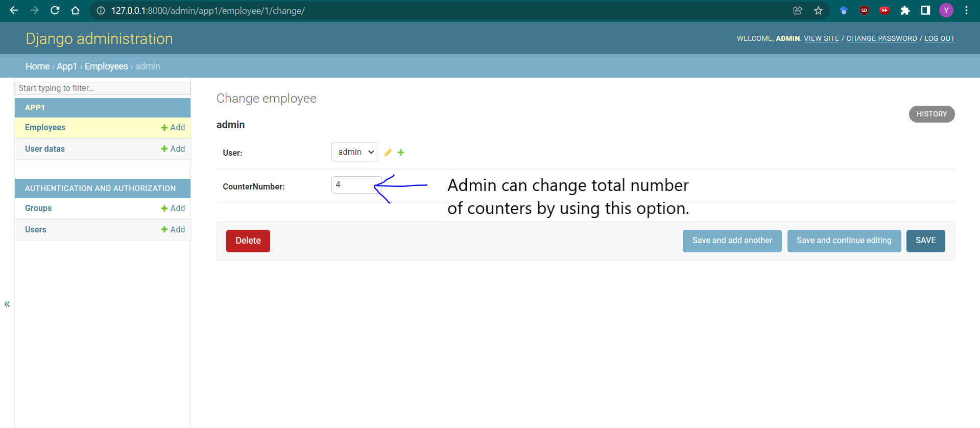
Task: Click the Employees breadcrumb link
Action: (x=106, y=66)
